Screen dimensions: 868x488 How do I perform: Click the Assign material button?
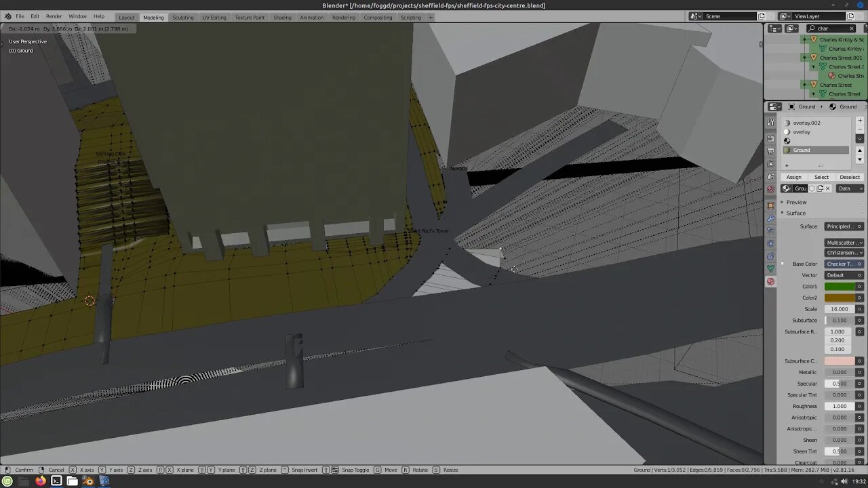pyautogui.click(x=794, y=177)
